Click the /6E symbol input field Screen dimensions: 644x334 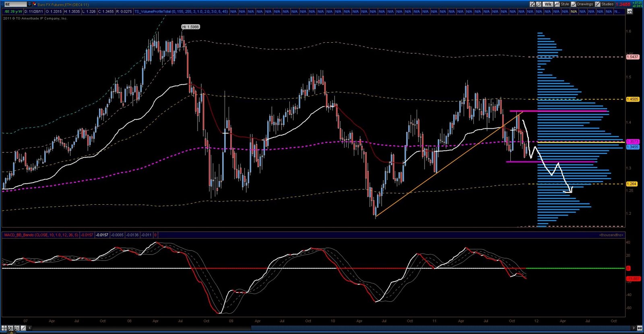pyautogui.click(x=15, y=4)
